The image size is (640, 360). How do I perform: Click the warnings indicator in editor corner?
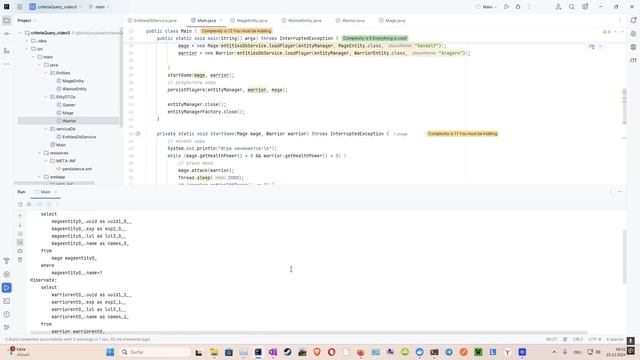coord(607,31)
